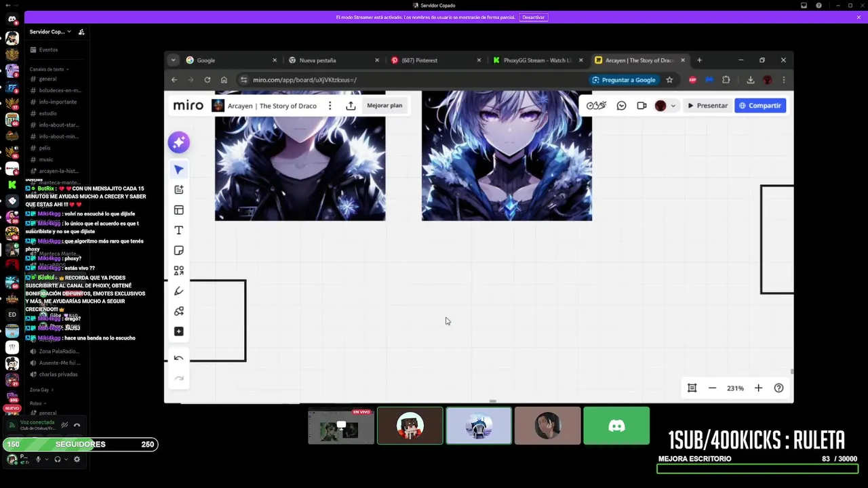Open the Miro help question mark
This screenshot has height=488, width=868.
[x=778, y=388]
